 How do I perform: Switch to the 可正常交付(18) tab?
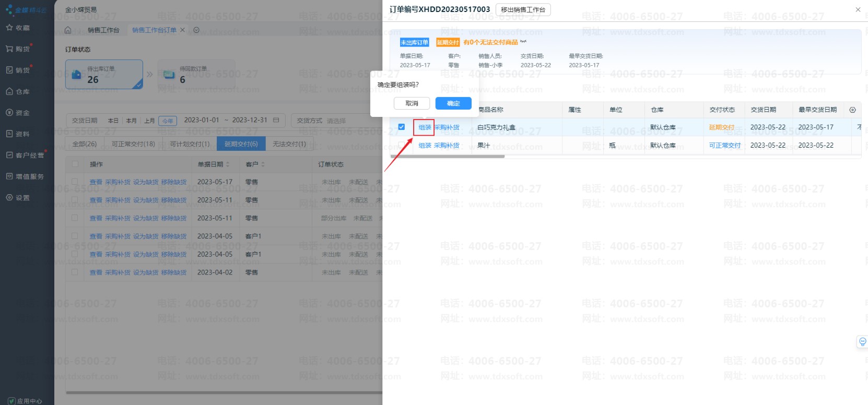[x=133, y=144]
